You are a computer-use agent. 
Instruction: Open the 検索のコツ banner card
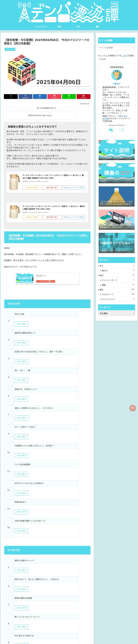click(117, 173)
